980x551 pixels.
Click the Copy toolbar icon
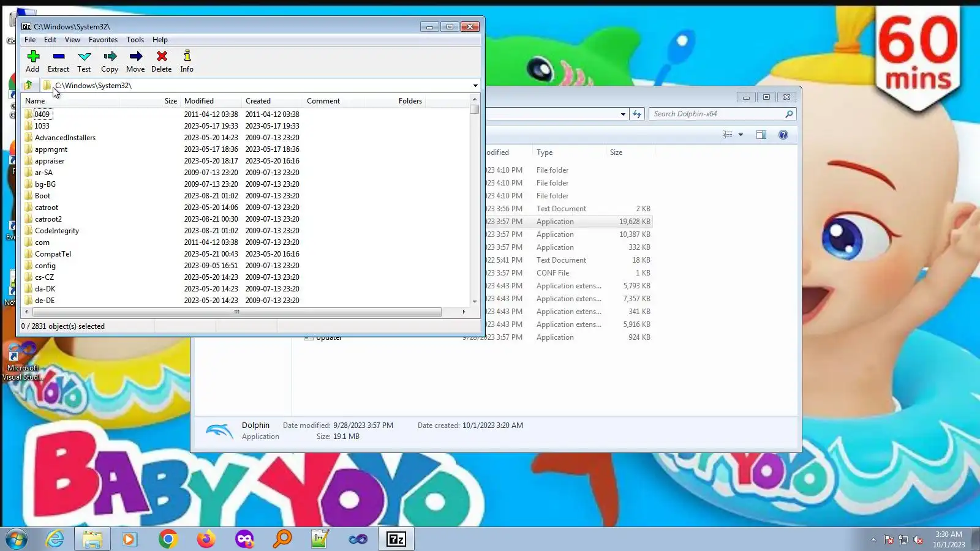[x=110, y=61]
